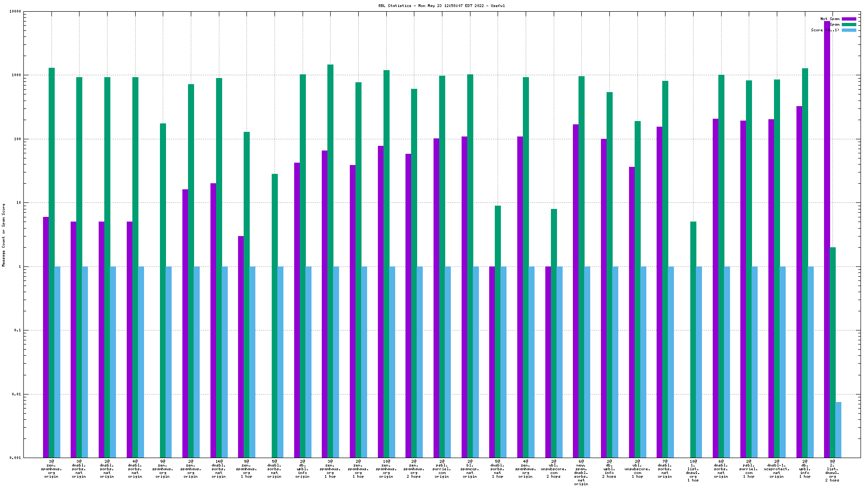Click the 14@ dnsbl.sorbs.net origin axis label
This screenshot has height=488, width=868.
pyautogui.click(x=219, y=469)
